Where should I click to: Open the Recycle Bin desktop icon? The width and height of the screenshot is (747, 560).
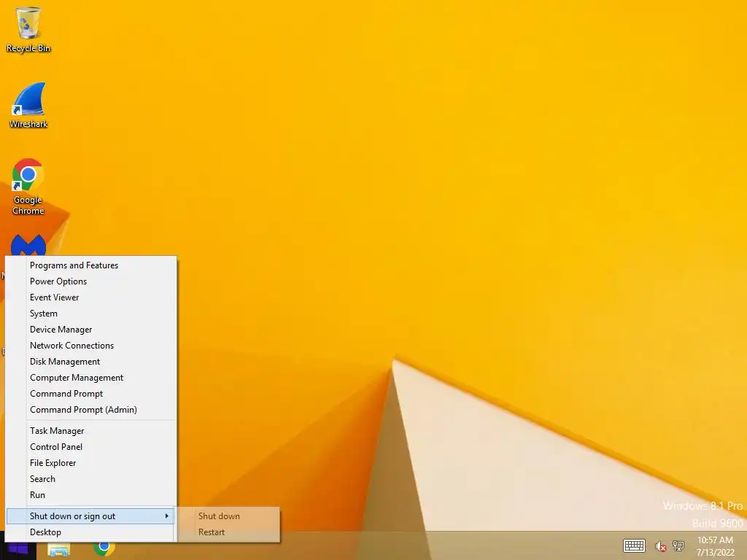28,29
